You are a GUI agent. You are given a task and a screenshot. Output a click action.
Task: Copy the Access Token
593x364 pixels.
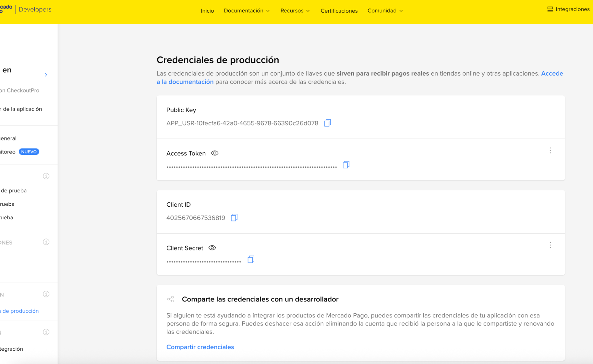(x=346, y=165)
